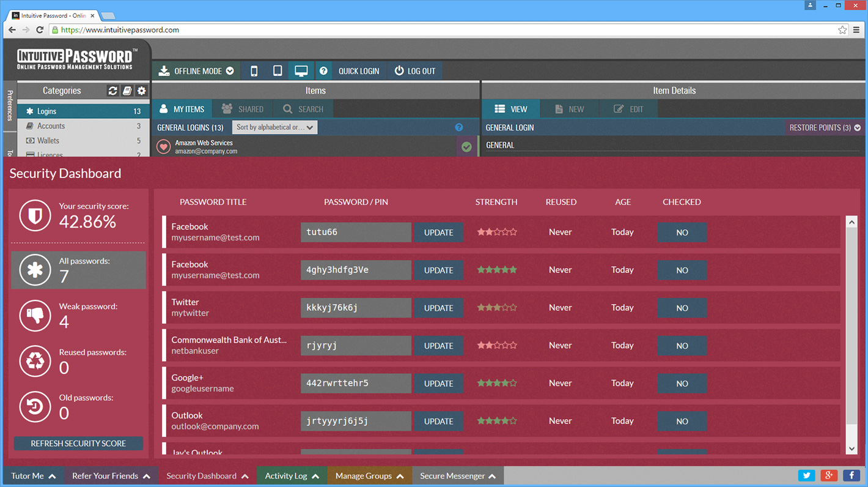Viewport: 868px width, 487px height.
Task: Open the Facebook social link
Action: 851,475
